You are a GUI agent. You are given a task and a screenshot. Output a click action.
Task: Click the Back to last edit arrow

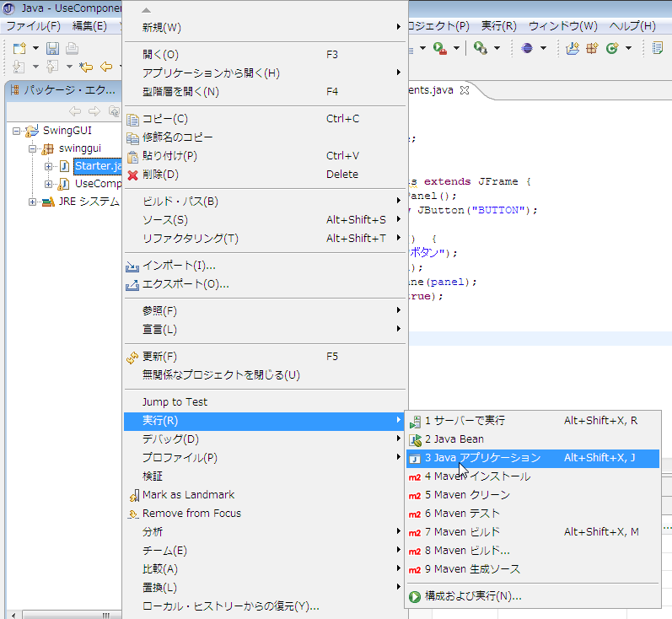86,67
